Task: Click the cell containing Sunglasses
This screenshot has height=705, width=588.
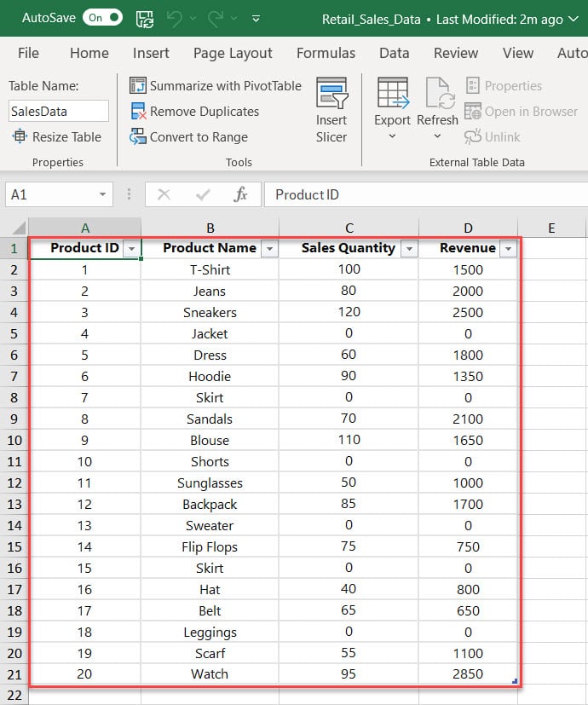Action: pos(210,483)
